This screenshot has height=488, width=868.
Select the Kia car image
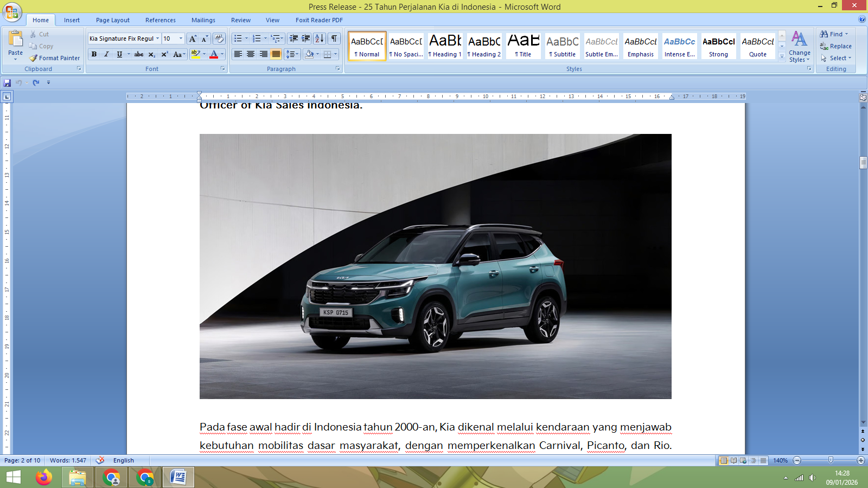point(436,266)
